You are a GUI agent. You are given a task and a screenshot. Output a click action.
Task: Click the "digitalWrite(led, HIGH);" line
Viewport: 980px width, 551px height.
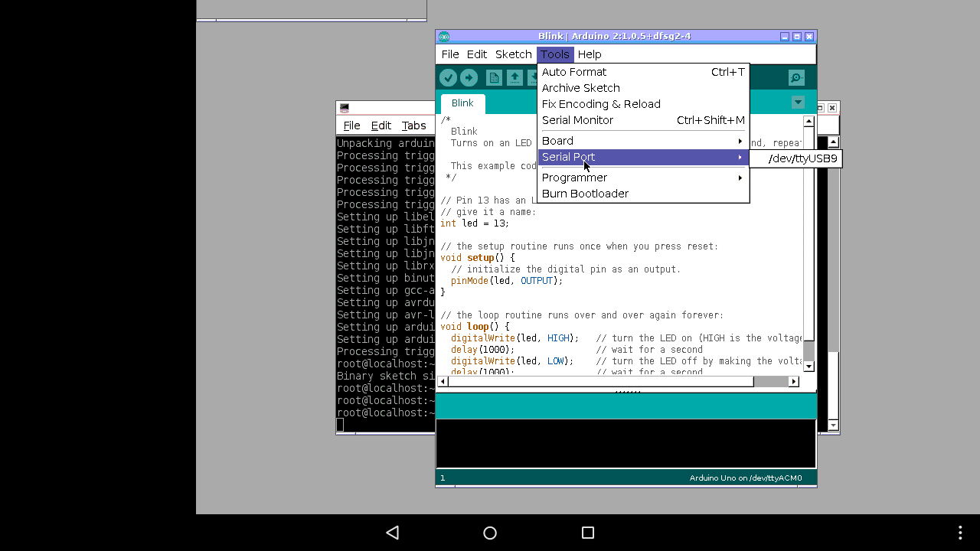click(514, 338)
